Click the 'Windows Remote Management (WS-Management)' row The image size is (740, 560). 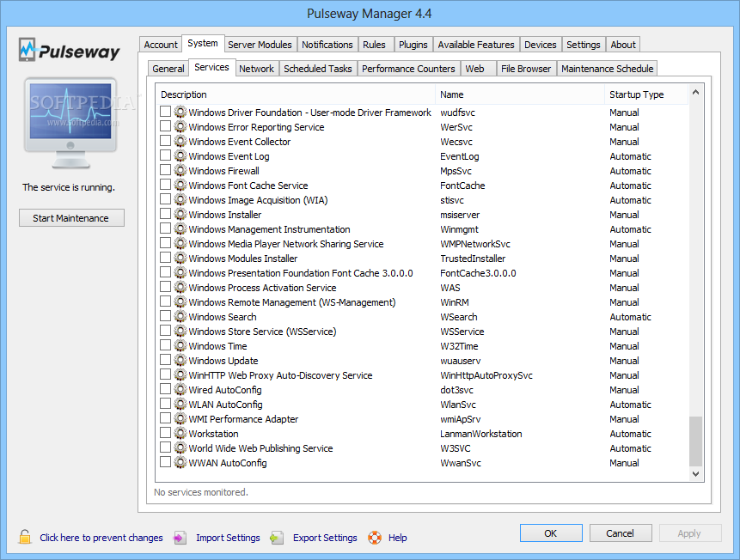422,302
